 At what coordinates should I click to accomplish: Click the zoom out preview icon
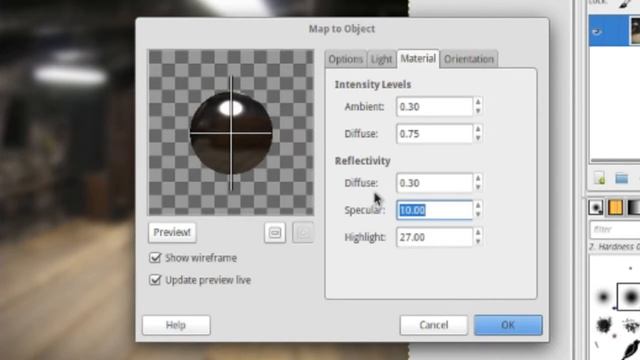(x=275, y=233)
